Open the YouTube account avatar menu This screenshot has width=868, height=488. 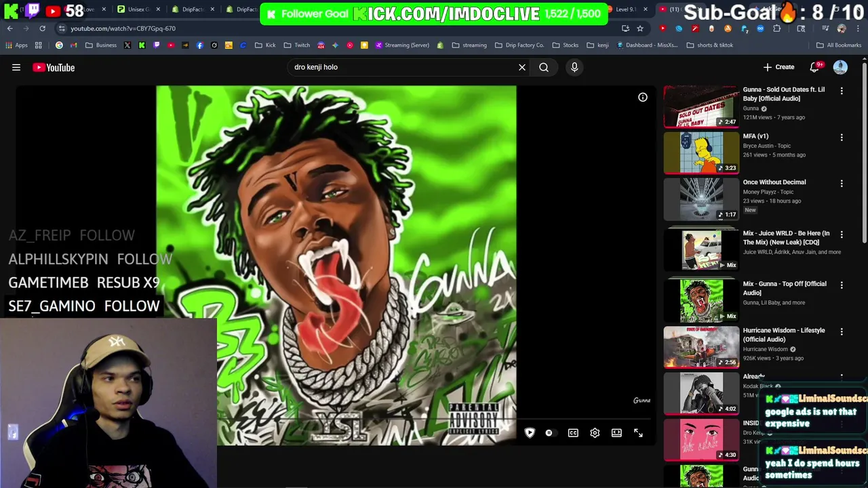840,67
